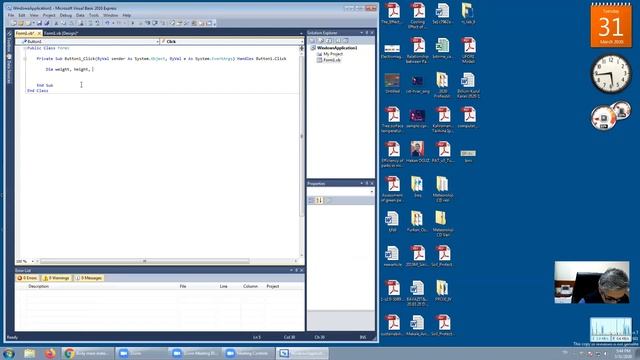
Task: Select My Project in Solution Explorer
Action: [333, 54]
